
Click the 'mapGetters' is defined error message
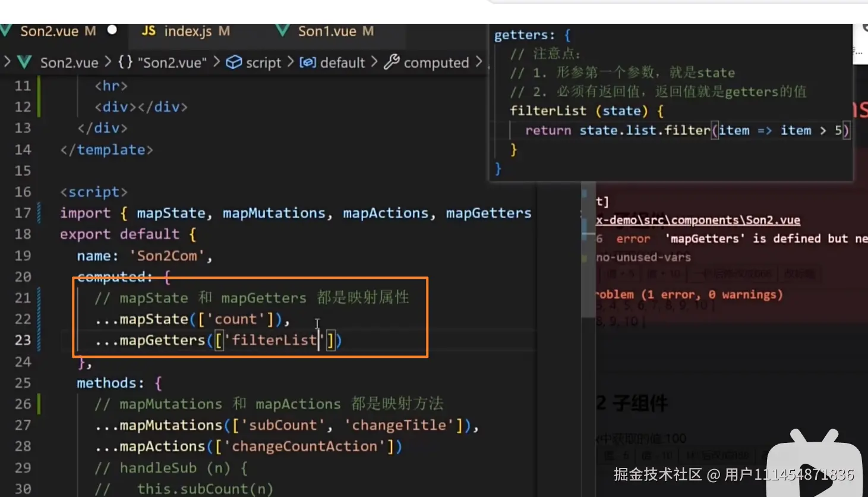(x=766, y=238)
